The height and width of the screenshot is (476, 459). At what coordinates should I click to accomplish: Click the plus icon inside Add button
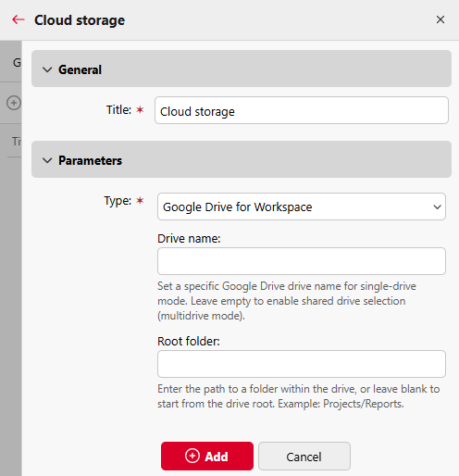pos(192,456)
